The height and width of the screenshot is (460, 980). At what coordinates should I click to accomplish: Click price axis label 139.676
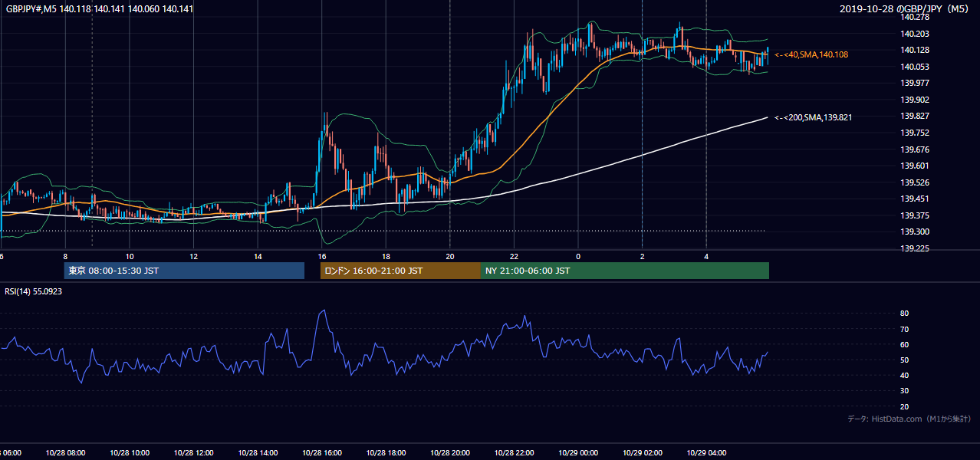[x=915, y=149]
